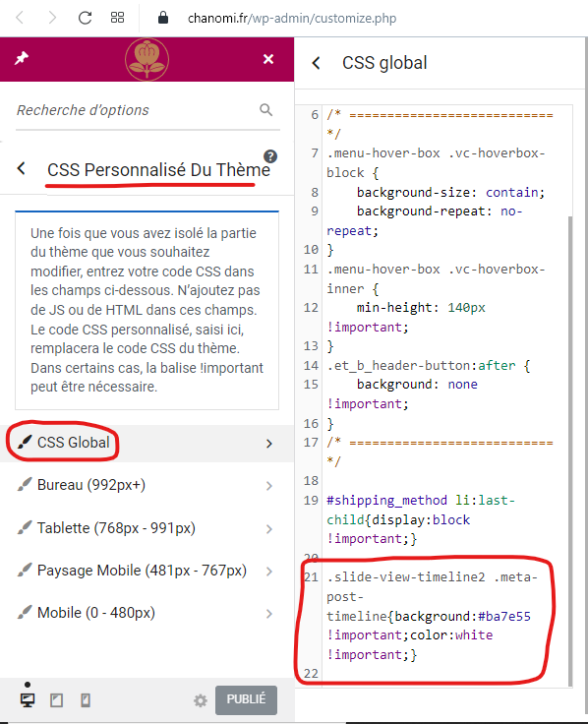Place cursor on background-size: contain line
Image resolution: width=588 pixels, height=724 pixels.
pos(450,192)
